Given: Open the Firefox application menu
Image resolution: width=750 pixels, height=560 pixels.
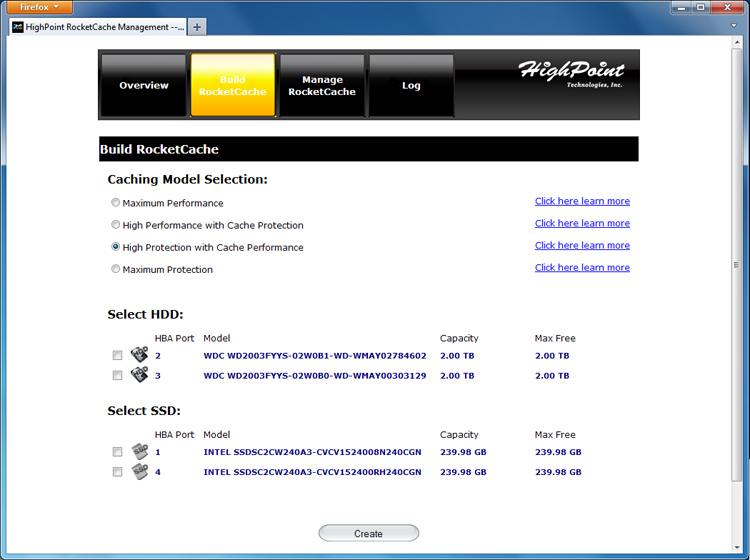Looking at the screenshot, I should 39,7.
